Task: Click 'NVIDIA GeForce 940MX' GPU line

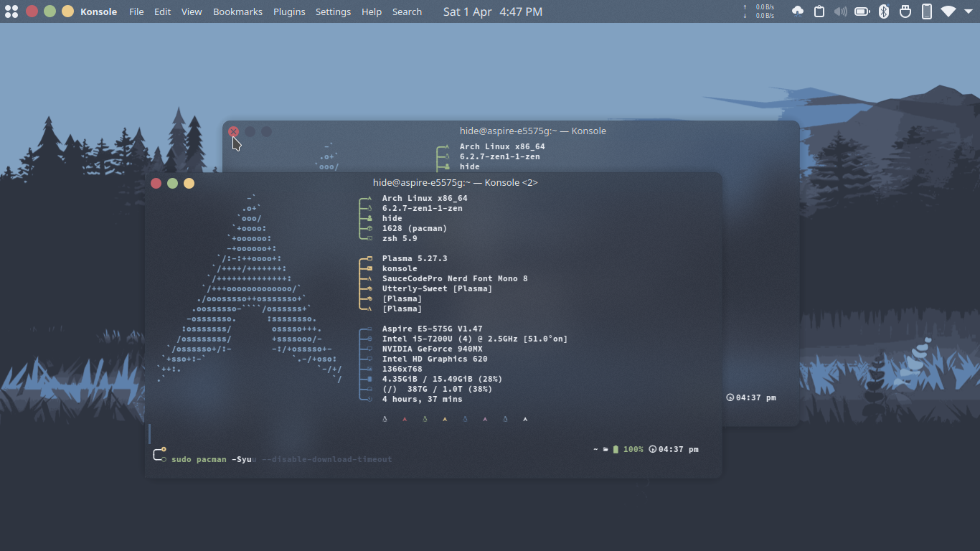Action: point(432,349)
